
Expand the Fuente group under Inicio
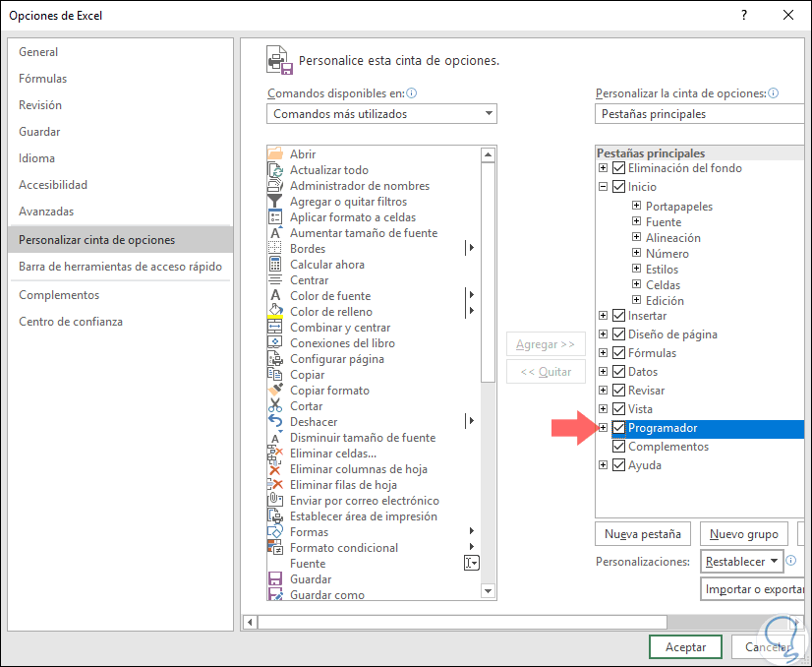point(636,221)
